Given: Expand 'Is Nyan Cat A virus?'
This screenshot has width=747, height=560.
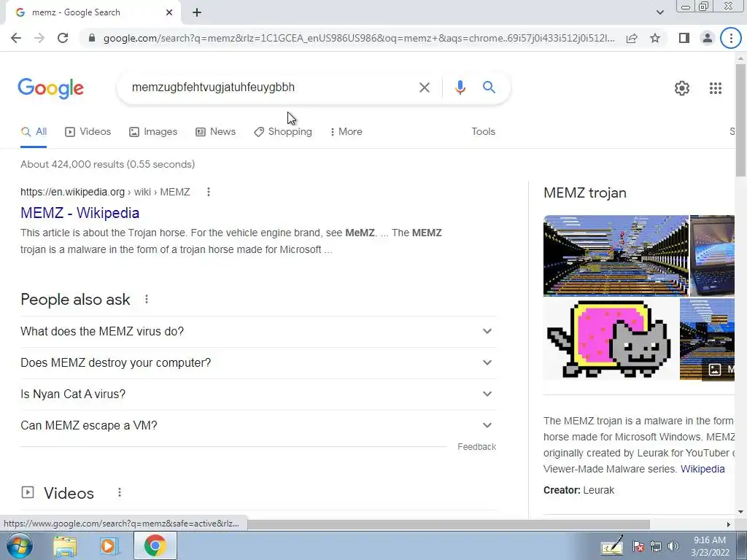Looking at the screenshot, I should tap(258, 394).
